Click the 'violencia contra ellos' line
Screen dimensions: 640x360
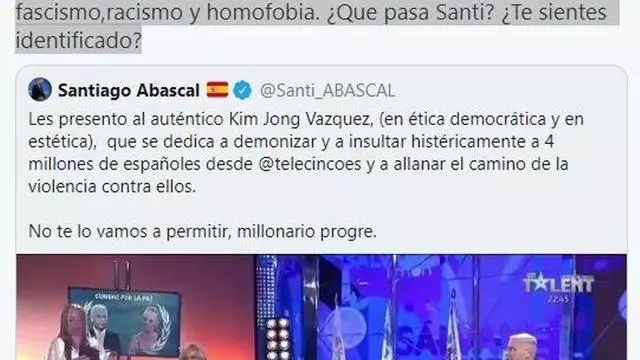point(112,187)
